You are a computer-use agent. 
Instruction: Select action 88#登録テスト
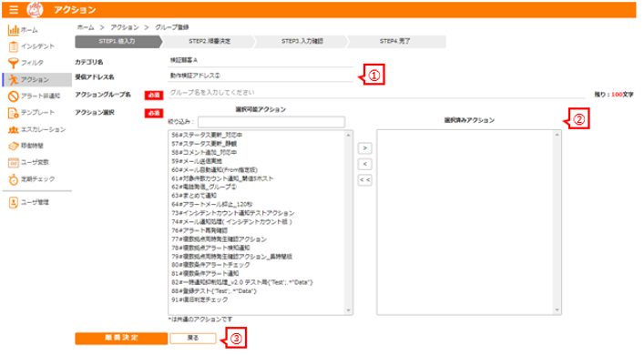pos(214,291)
